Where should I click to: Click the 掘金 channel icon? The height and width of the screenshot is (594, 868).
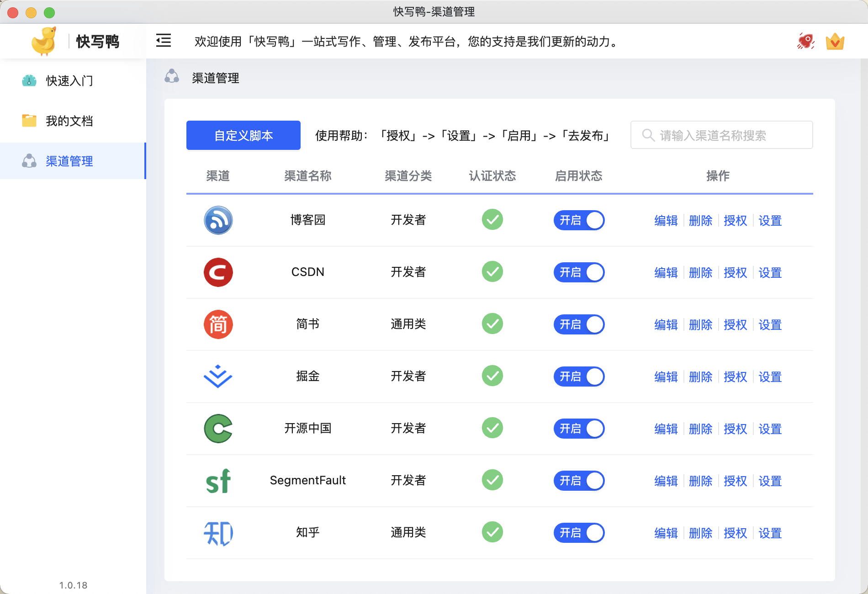point(218,377)
